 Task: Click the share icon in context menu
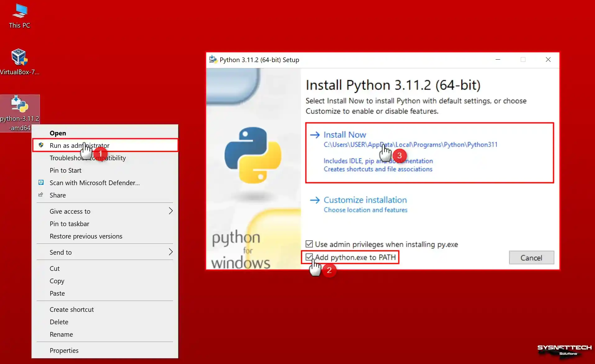tap(41, 195)
